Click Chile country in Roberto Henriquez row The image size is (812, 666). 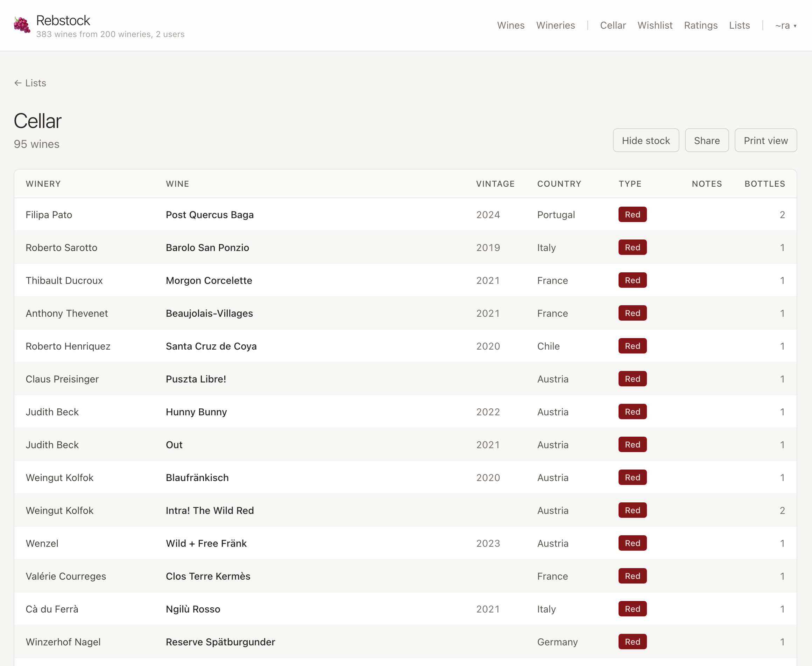pos(548,346)
